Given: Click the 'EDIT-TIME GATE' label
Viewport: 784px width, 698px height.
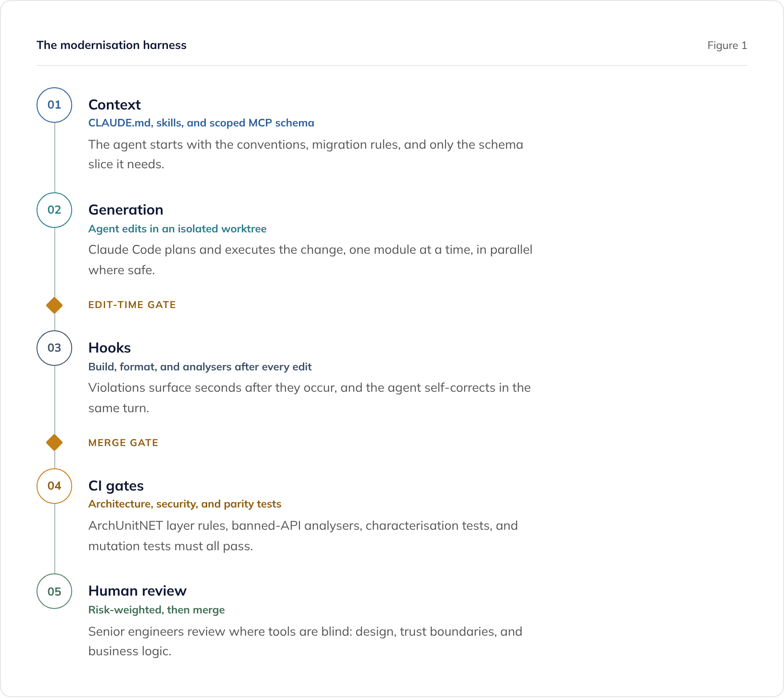Looking at the screenshot, I should point(132,305).
